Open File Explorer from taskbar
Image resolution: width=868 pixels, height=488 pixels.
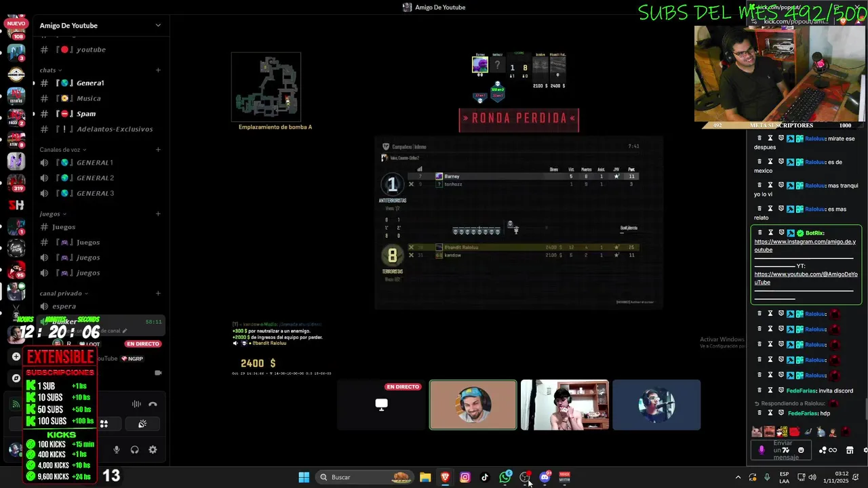(425, 477)
